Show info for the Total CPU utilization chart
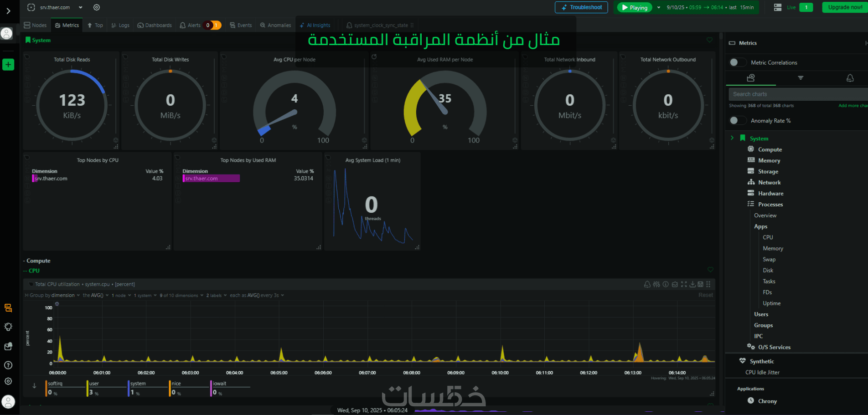 click(x=666, y=284)
